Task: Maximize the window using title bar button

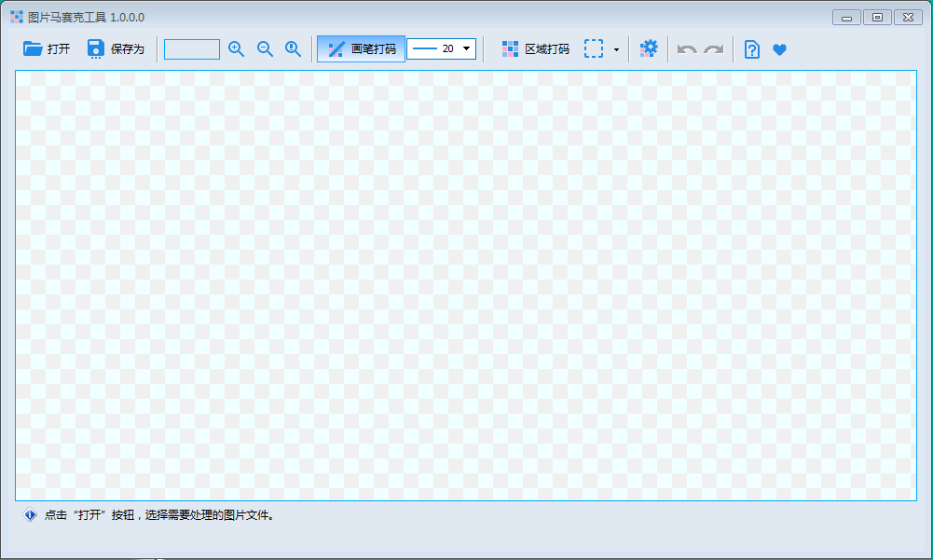Action: [876, 17]
